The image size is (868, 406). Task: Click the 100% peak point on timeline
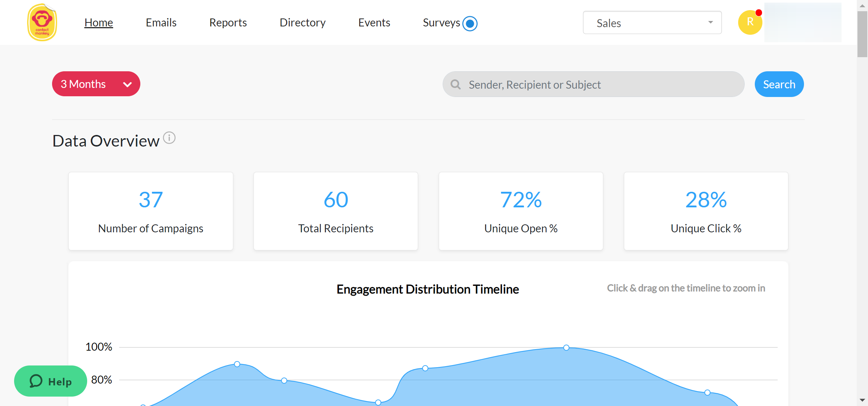[x=566, y=347]
